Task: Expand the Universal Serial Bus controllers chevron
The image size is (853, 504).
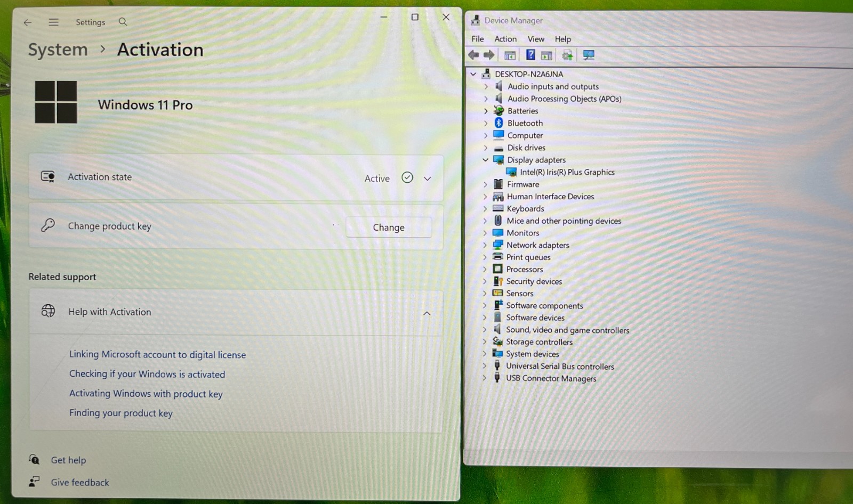Action: [485, 366]
